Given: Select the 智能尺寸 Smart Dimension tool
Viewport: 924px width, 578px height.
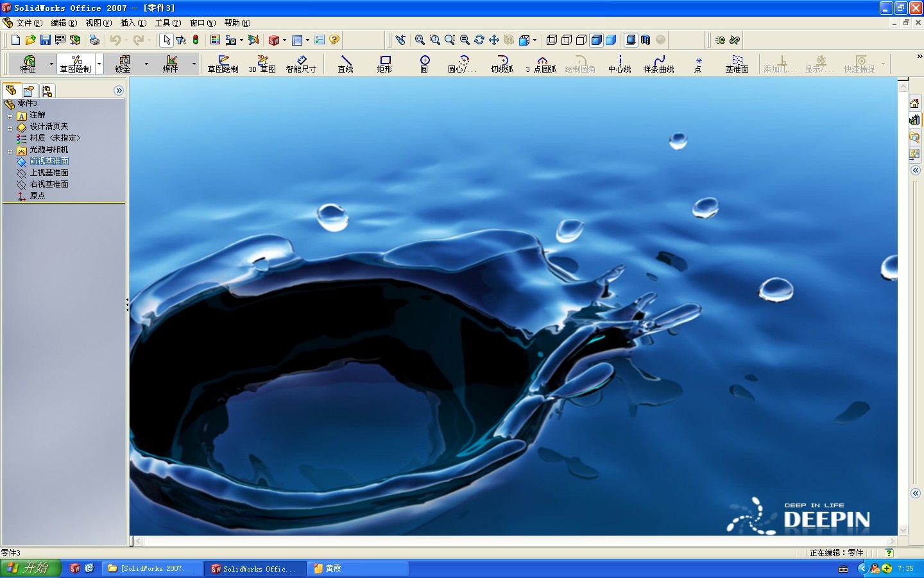Looking at the screenshot, I should pyautogui.click(x=301, y=64).
